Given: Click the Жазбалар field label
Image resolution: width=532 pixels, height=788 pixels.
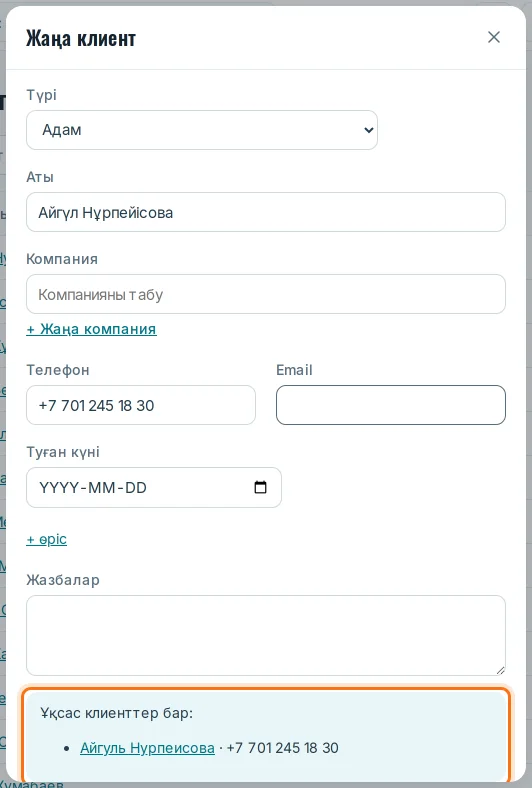Looking at the screenshot, I should pos(63,580).
